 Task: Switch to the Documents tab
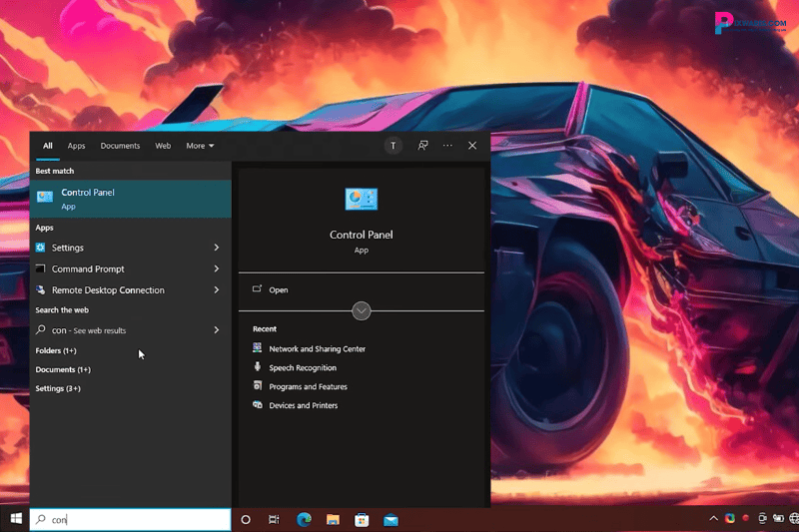click(x=120, y=146)
